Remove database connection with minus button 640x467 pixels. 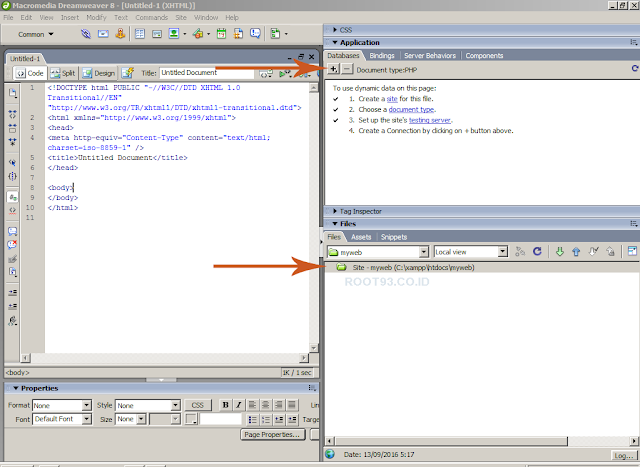347,69
